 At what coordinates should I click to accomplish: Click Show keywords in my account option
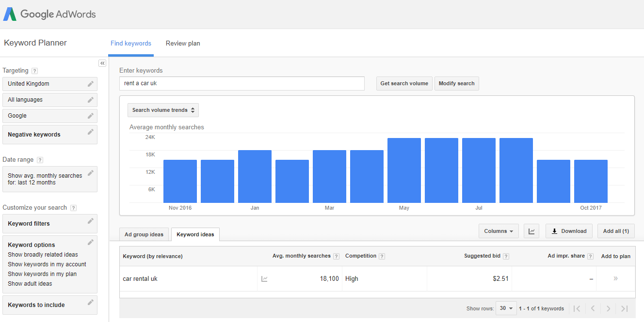click(x=47, y=264)
